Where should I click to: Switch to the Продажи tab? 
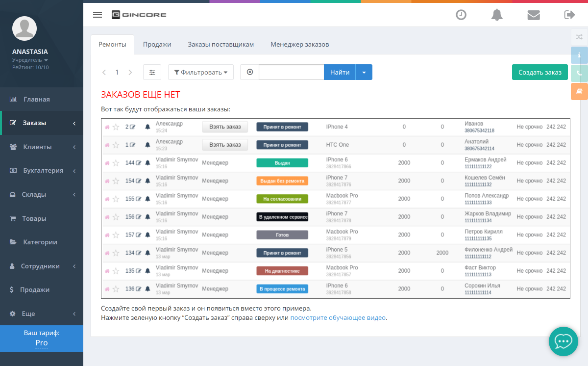[x=157, y=44]
